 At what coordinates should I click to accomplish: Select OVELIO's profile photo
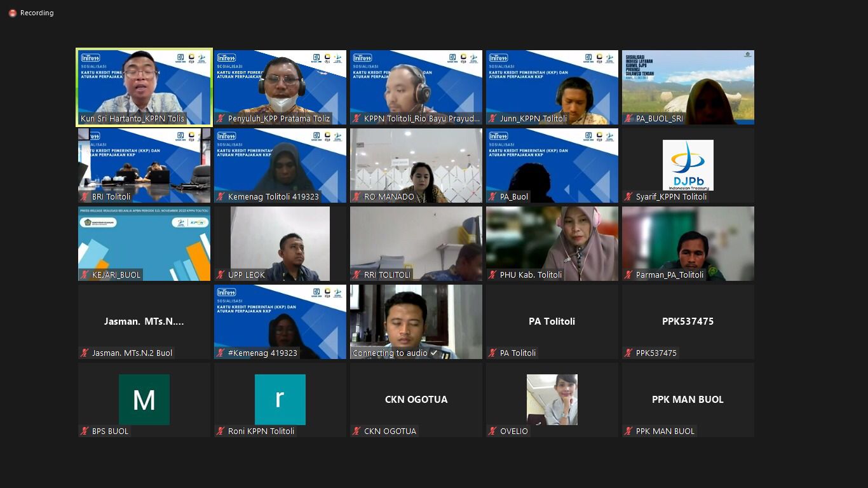[552, 399]
